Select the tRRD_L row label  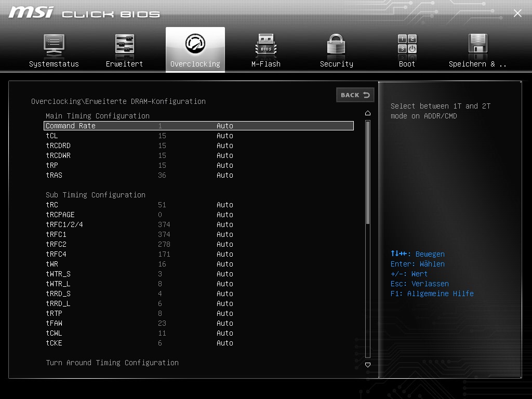coord(58,303)
